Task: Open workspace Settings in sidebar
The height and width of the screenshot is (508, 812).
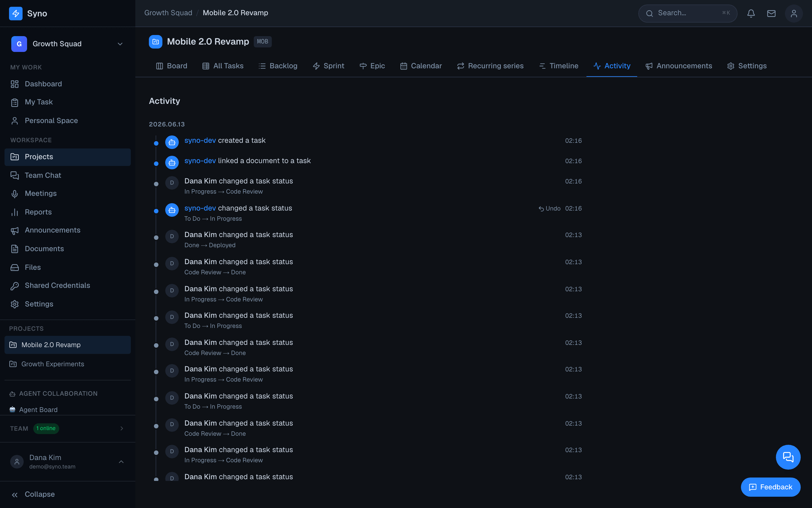Action: 67,304
